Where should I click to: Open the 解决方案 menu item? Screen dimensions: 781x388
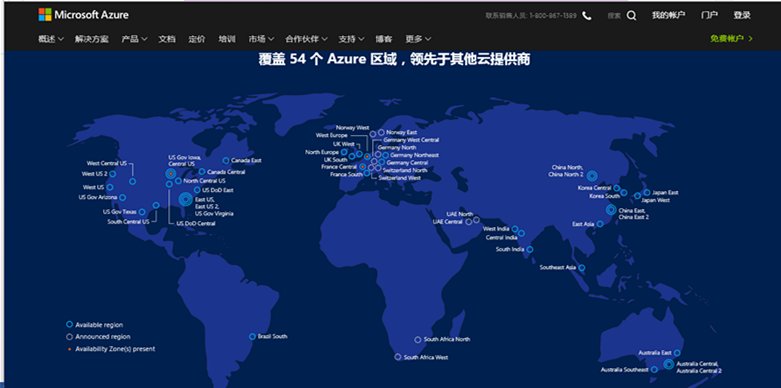(x=92, y=39)
